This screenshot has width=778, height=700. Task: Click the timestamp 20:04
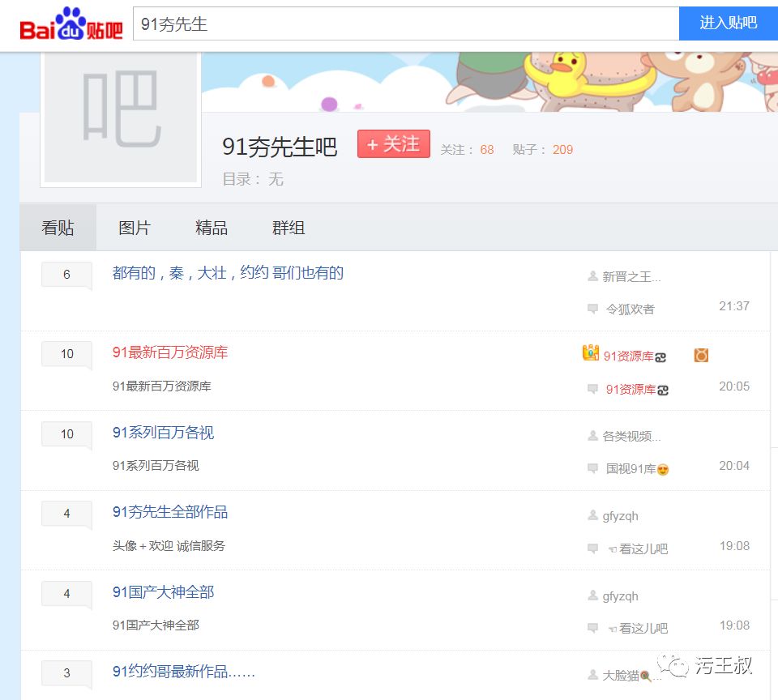[734, 466]
